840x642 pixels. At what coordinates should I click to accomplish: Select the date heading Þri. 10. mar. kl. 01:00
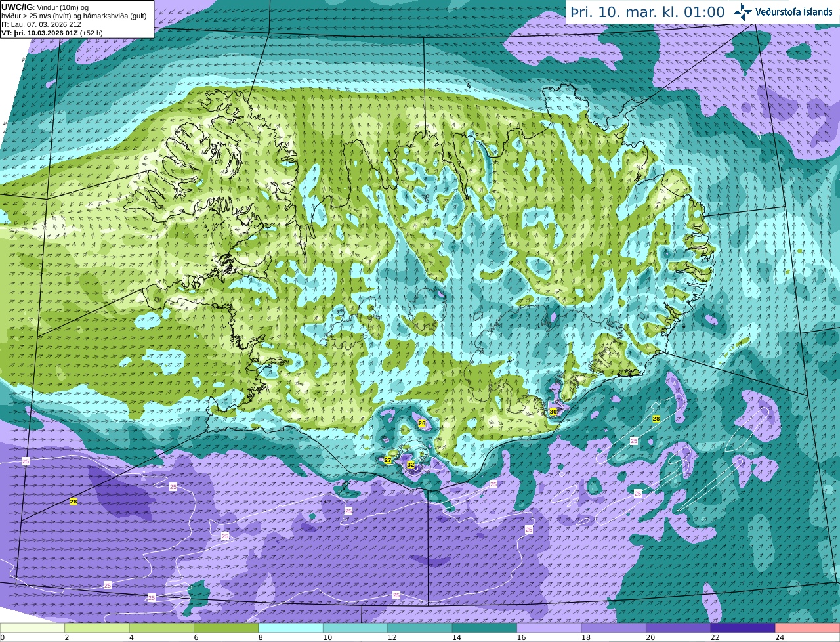(647, 12)
